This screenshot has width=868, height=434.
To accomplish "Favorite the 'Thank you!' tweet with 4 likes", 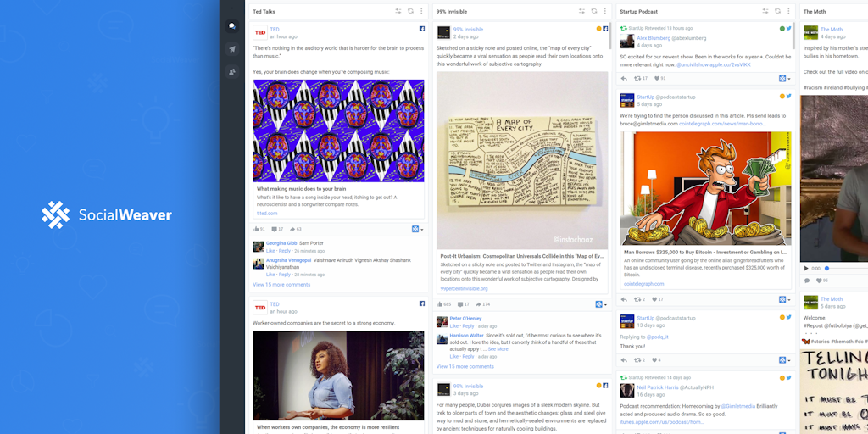I will coord(657,359).
